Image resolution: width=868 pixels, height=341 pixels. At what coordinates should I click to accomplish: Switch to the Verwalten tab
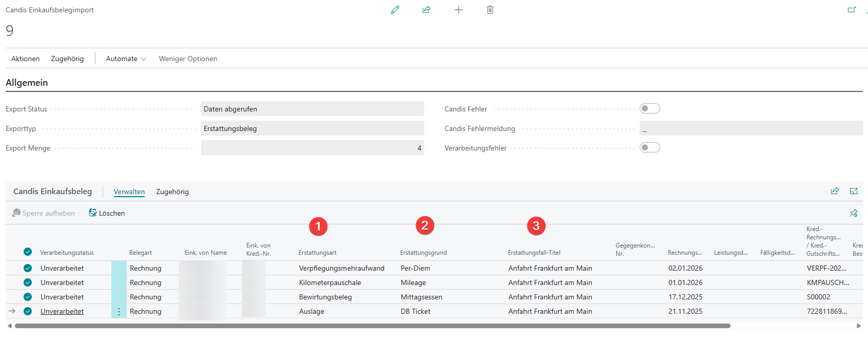click(129, 192)
